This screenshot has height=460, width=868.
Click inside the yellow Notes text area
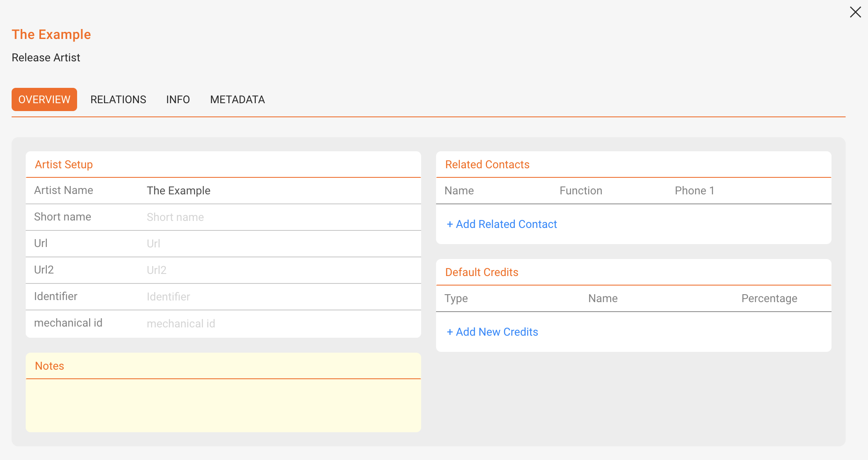pyautogui.click(x=223, y=405)
